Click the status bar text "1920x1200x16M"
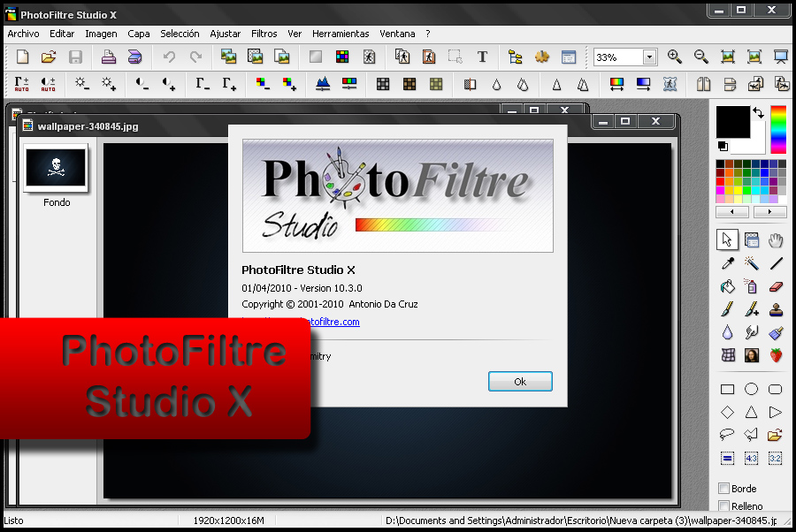 click(228, 521)
